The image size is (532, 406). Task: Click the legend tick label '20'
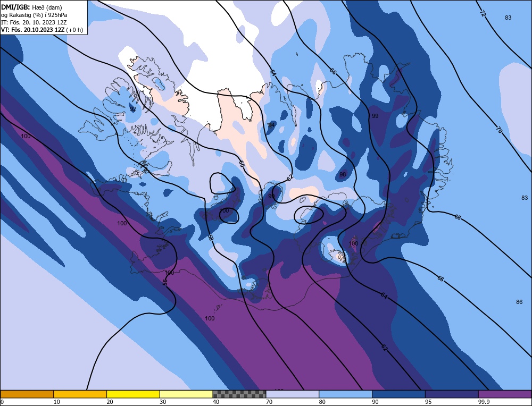click(x=110, y=402)
